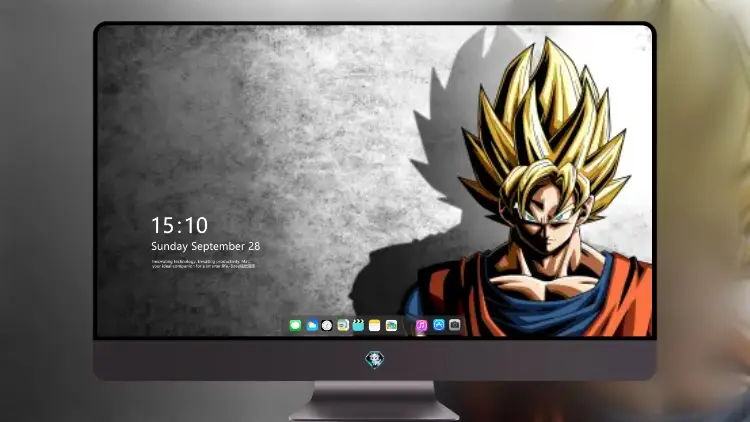750x422 pixels.
Task: Launch the teal clapperboard video app
Action: click(x=359, y=326)
